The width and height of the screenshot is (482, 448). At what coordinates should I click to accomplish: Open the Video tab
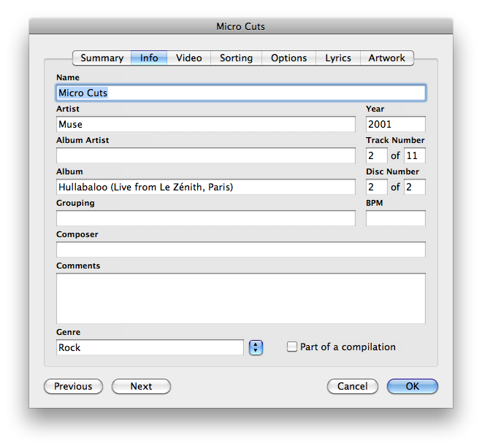coord(188,58)
